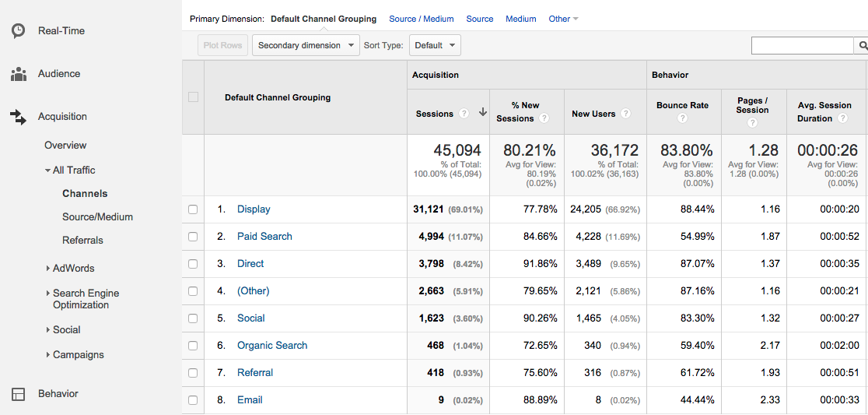Open the Real-Time clock icon
The width and height of the screenshot is (868, 415).
(18, 31)
